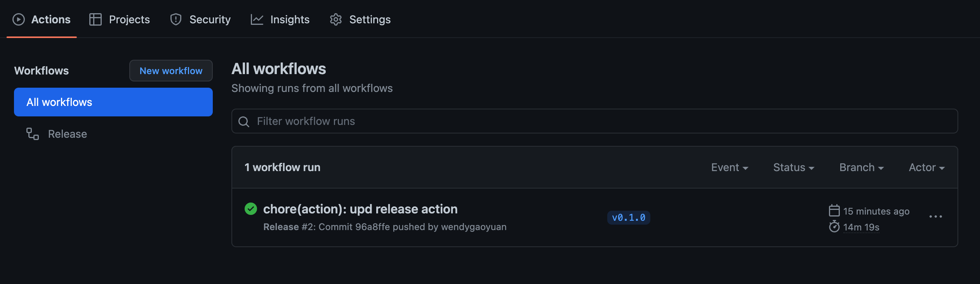Switch to the Projects tab
The width and height of the screenshot is (980, 284).
(129, 19)
